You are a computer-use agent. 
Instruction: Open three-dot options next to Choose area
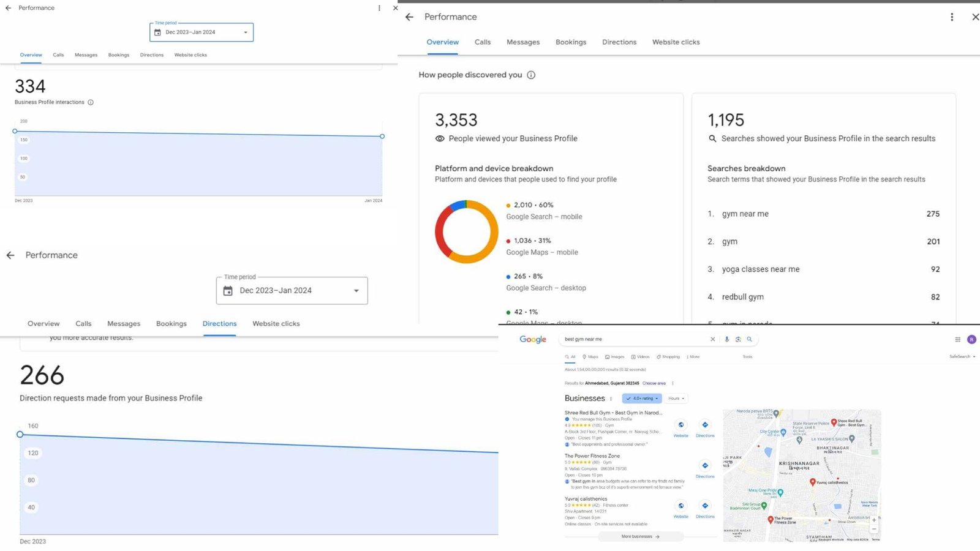pos(673,383)
